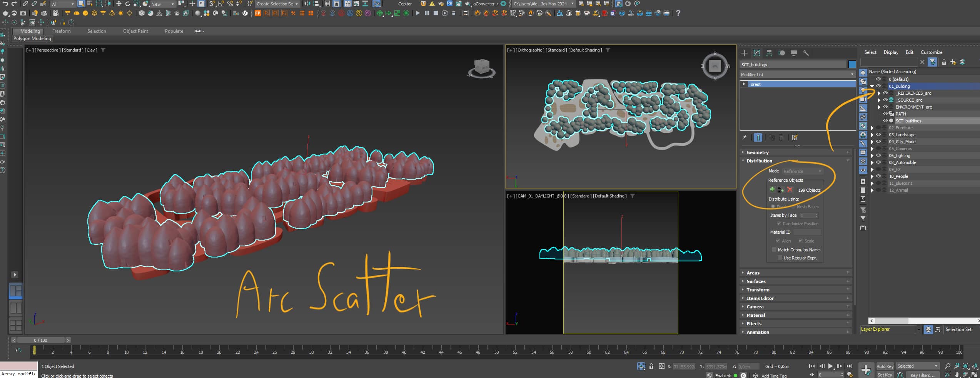This screenshot has height=378, width=980.
Task: Click the Auto Key button
Action: point(885,366)
